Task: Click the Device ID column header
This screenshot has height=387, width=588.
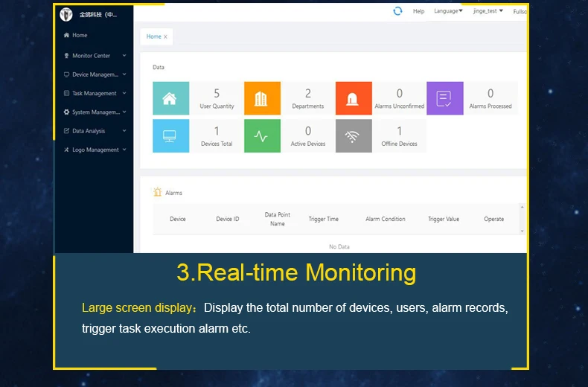Action: coord(228,219)
